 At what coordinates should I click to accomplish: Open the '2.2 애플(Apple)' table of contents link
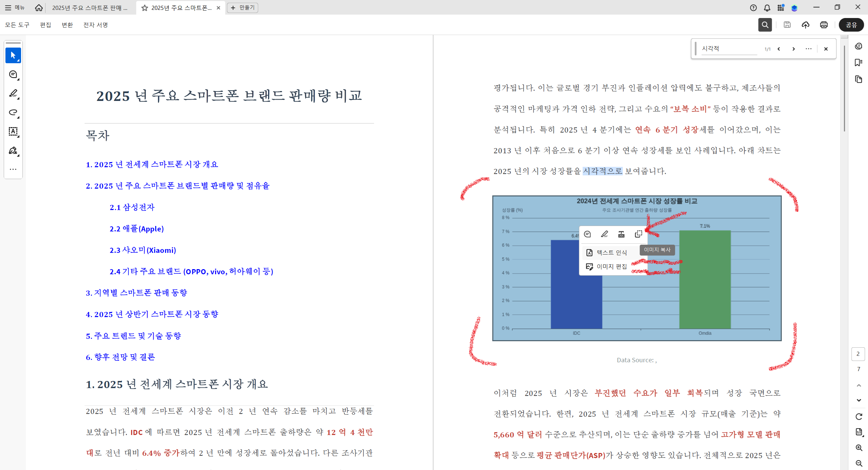(137, 229)
